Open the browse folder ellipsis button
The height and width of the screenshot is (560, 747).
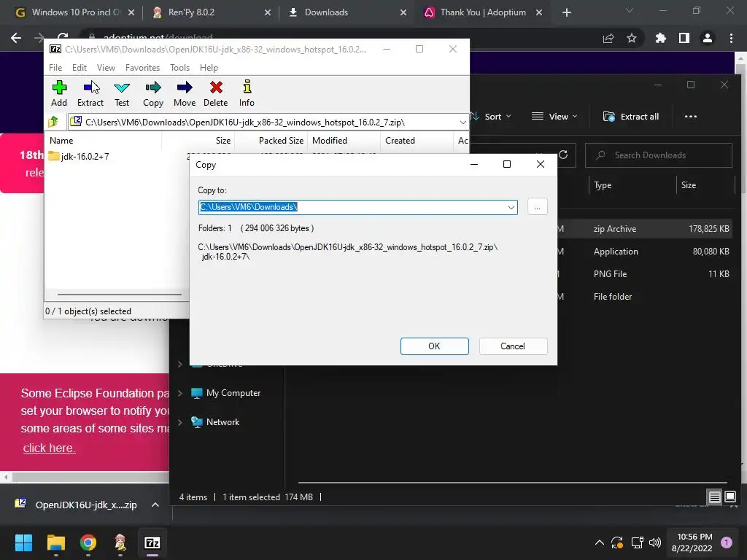point(538,207)
